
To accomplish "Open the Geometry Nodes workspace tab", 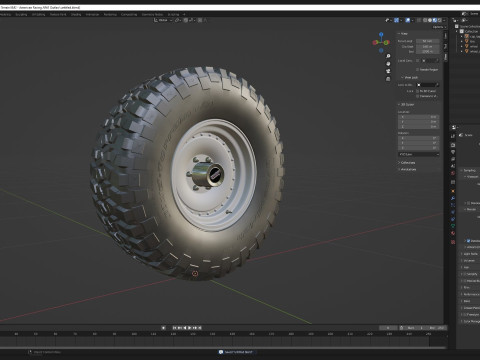I will pyautogui.click(x=152, y=14).
